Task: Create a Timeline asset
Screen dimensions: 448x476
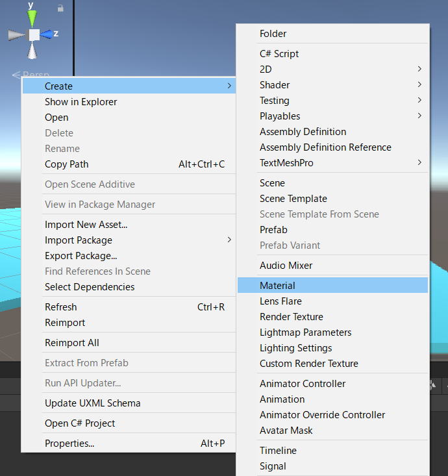Action: [x=332, y=450]
